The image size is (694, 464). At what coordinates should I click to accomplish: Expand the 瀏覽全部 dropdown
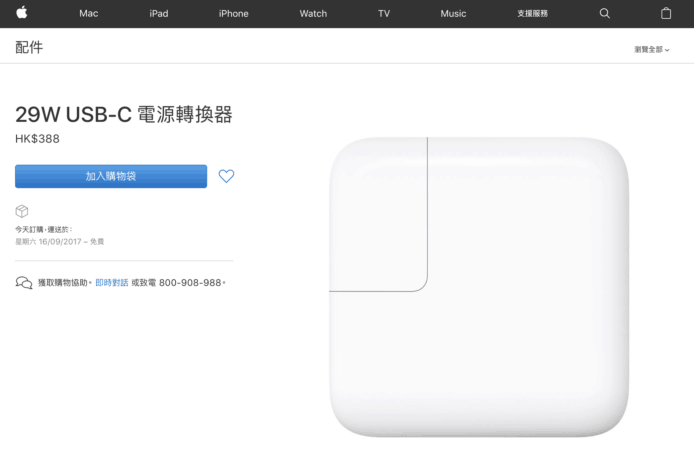(652, 50)
